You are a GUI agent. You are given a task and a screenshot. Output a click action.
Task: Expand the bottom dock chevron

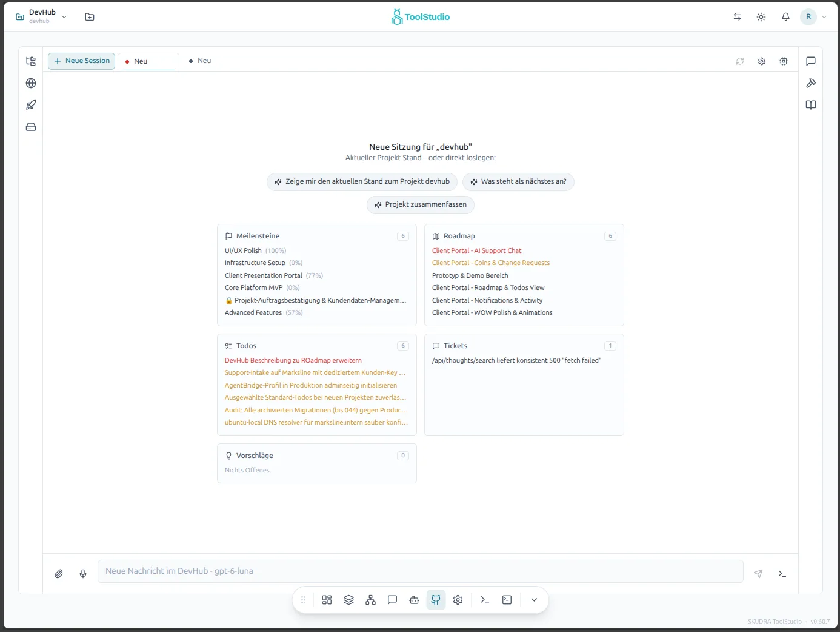[534, 600]
